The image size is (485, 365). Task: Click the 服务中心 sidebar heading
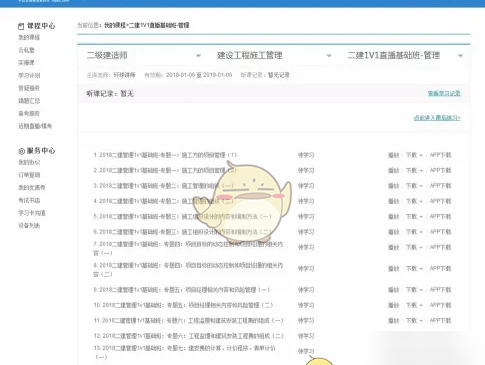[41, 151]
